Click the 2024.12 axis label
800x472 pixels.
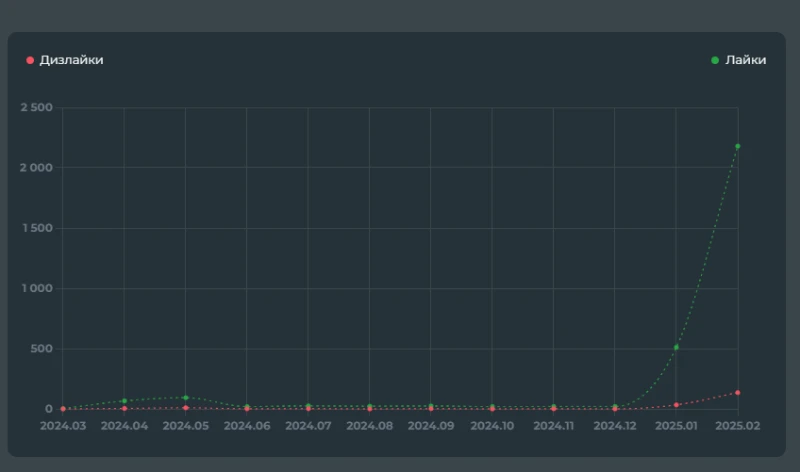615,426
